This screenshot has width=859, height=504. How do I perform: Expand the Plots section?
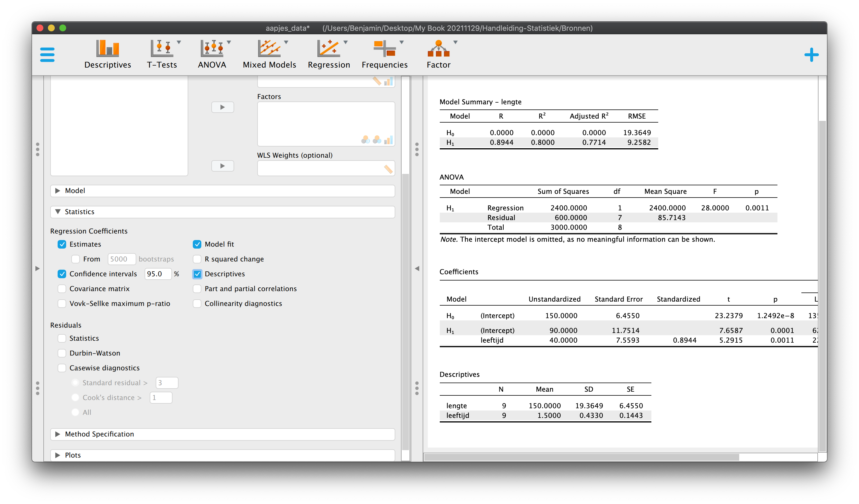pyautogui.click(x=222, y=455)
